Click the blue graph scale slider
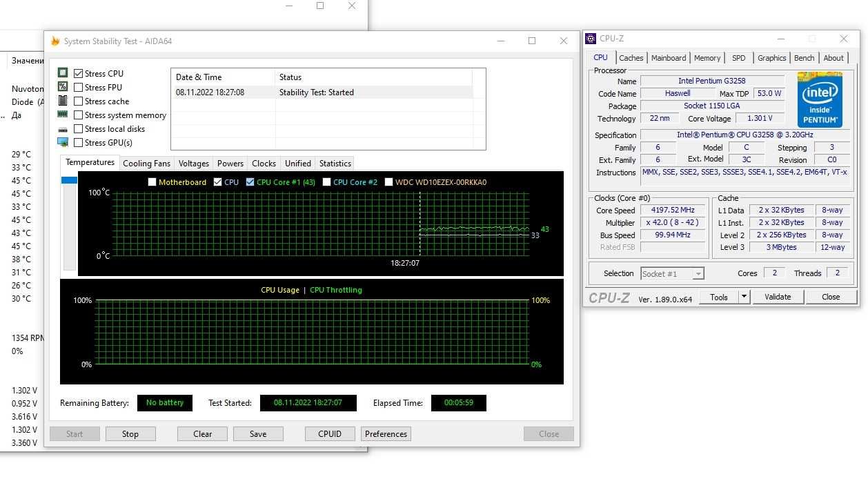This screenshot has width=868, height=479. click(x=69, y=180)
